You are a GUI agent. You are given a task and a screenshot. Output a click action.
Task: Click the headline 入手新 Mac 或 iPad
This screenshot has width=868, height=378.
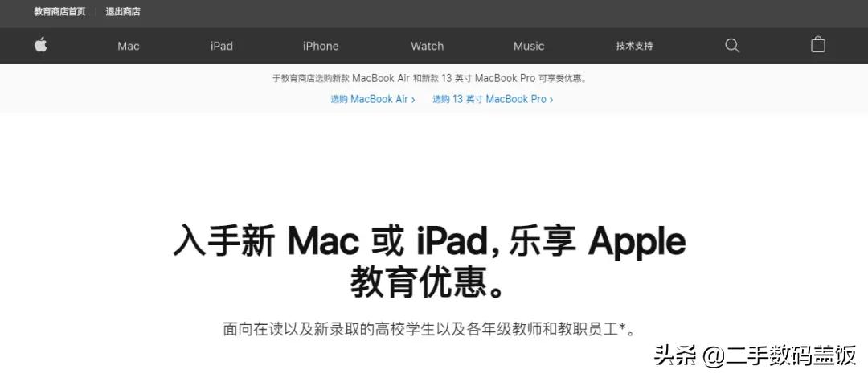429,262
